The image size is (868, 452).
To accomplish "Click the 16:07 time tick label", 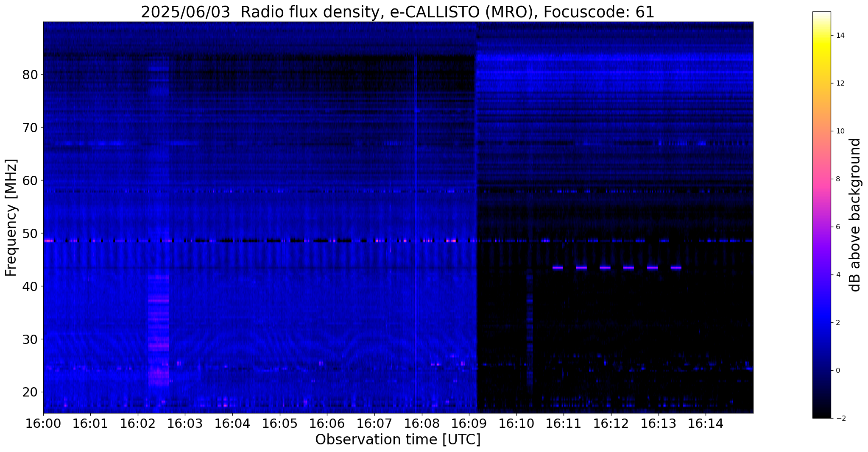I will [374, 423].
